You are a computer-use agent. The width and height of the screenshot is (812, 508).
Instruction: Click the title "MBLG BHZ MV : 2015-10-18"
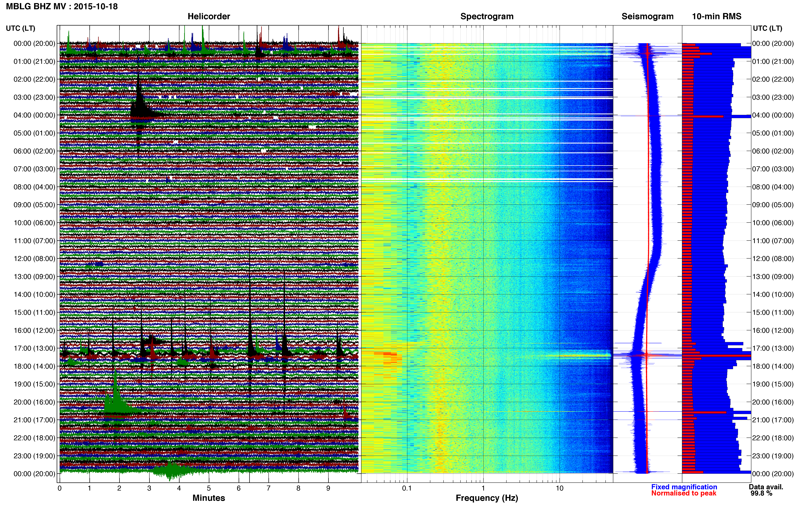click(x=62, y=6)
